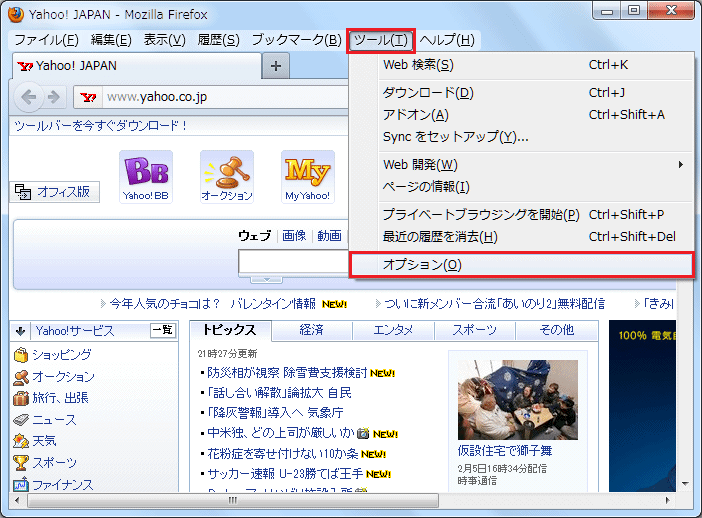This screenshot has width=702, height=518.
Task: Choose ページの情報(I) menu entry
Action: tap(522, 187)
